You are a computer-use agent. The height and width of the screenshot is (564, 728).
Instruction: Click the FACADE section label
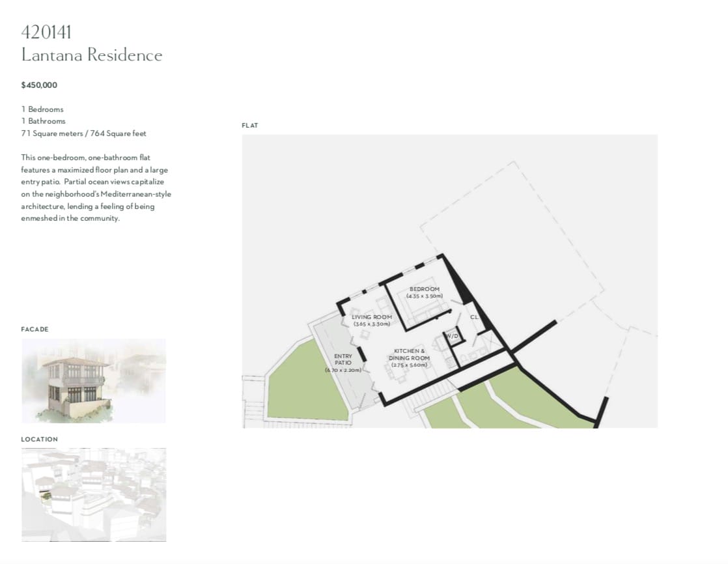pos(35,330)
